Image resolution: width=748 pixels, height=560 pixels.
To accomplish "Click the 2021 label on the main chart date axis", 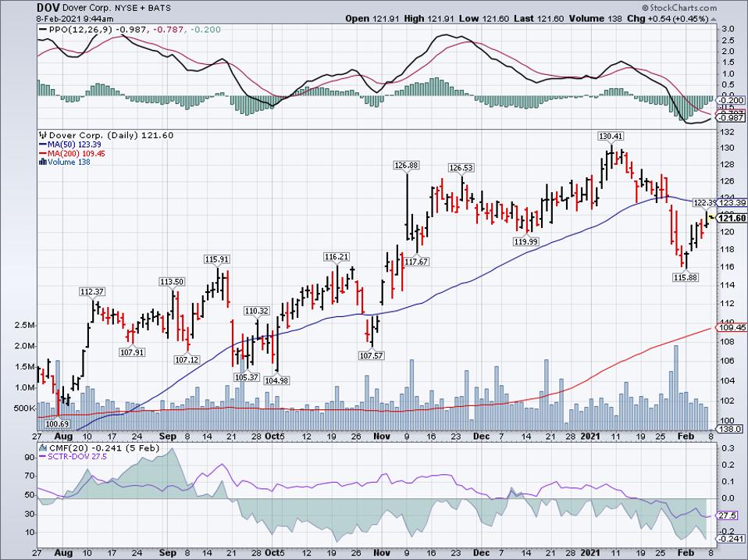I will point(590,437).
